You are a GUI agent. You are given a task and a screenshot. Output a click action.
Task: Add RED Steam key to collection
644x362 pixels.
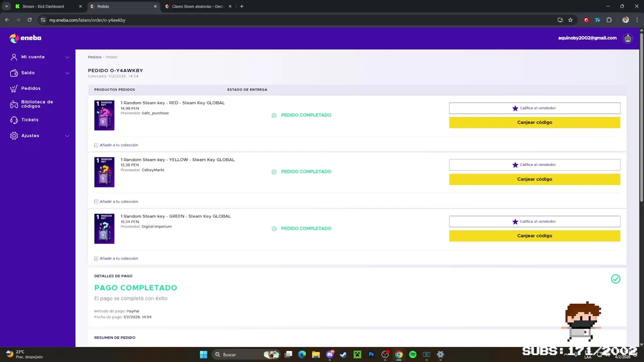pyautogui.click(x=116, y=145)
